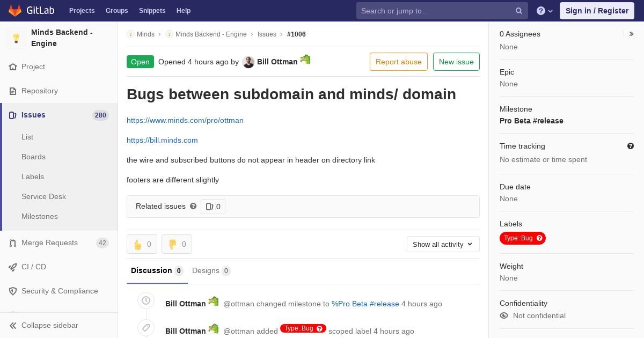
Task: Click the label tag icon on activity entry
Action: click(145, 328)
